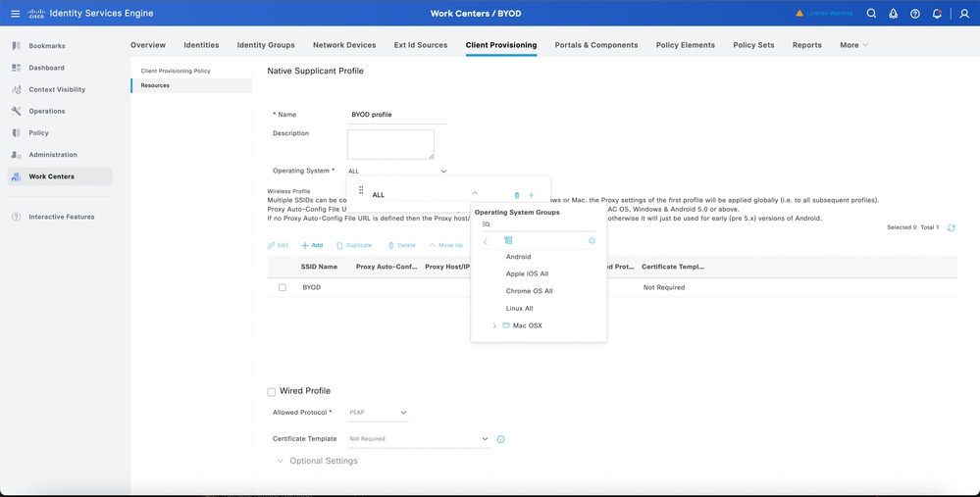Open the global search magnifier icon

[x=871, y=13]
